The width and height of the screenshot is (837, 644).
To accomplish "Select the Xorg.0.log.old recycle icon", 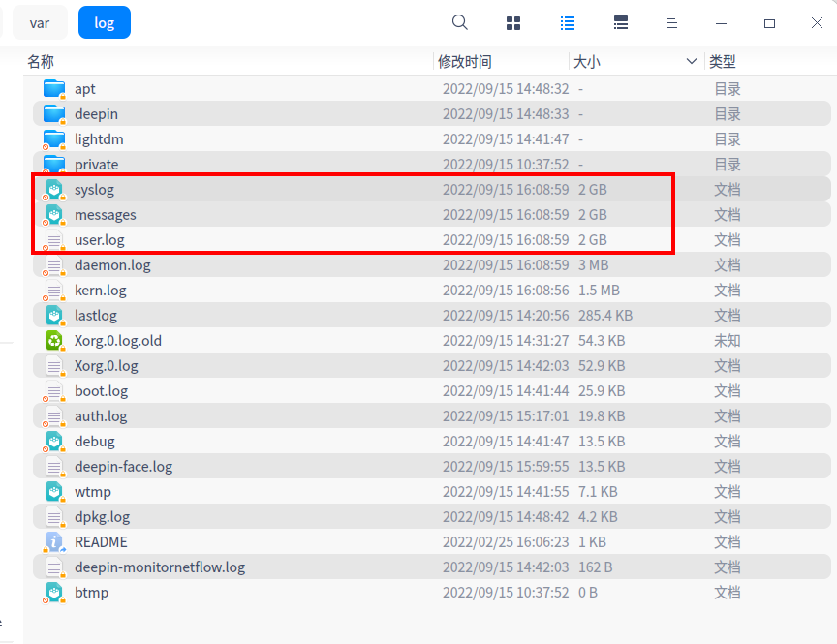I will coord(54,341).
